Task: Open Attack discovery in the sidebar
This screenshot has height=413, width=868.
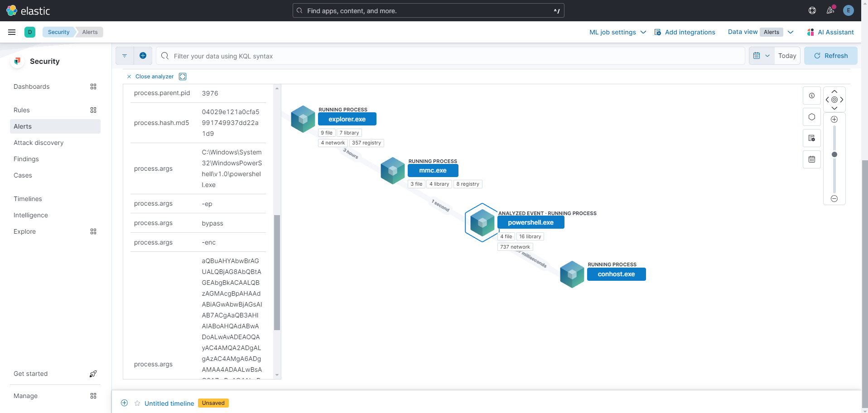Action: pyautogui.click(x=39, y=143)
